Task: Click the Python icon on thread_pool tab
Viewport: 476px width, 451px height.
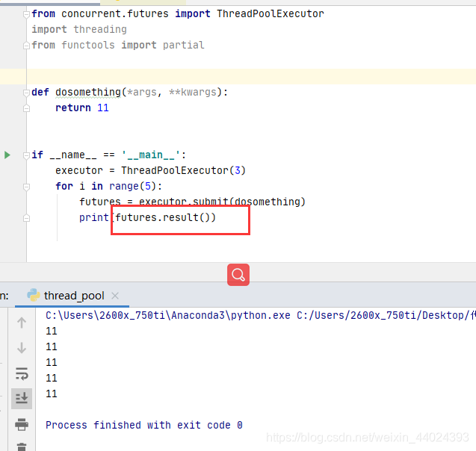Action: coord(34,295)
